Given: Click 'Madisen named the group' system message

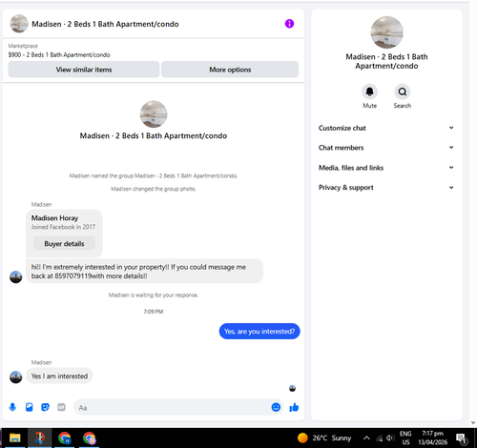Looking at the screenshot, I should click(154, 175).
